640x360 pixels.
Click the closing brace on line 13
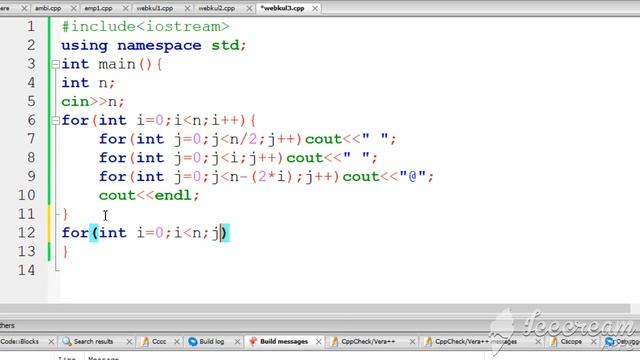[65, 252]
